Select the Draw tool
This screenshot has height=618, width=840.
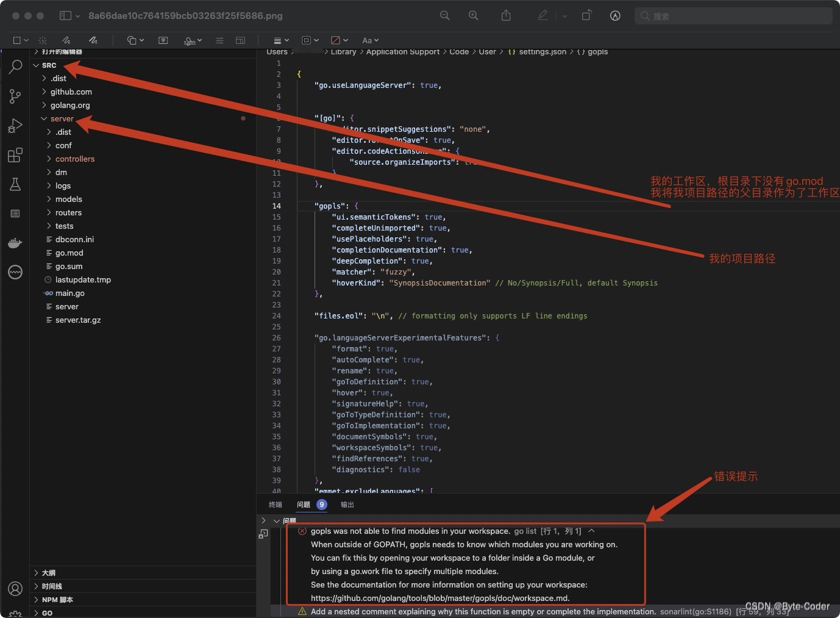click(x=93, y=40)
